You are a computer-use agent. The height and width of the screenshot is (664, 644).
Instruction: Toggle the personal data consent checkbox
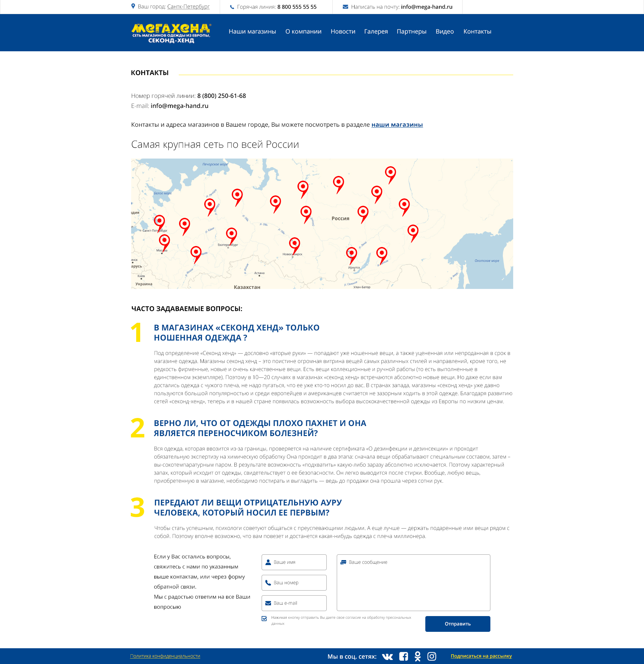pos(264,619)
